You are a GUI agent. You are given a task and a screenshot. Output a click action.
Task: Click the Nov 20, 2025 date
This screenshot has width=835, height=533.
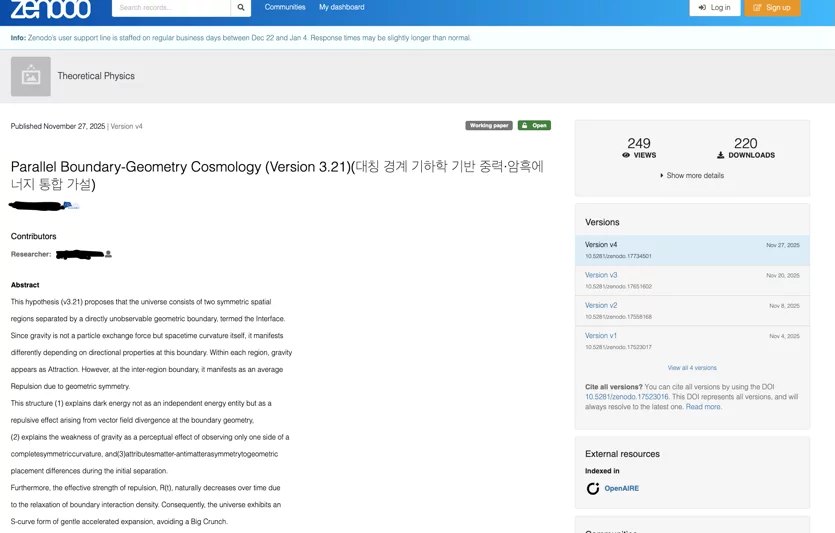[x=783, y=275]
